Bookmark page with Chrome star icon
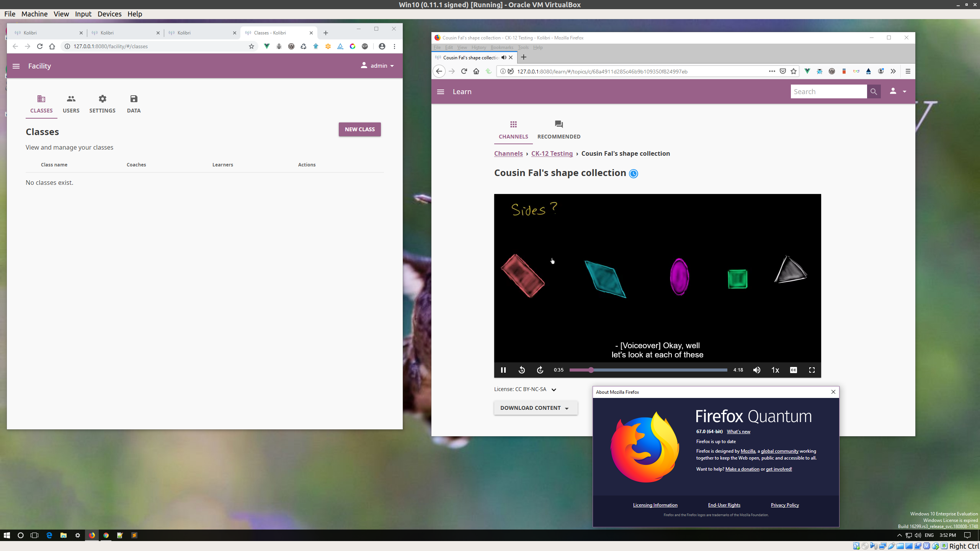This screenshot has height=551, width=980. click(252, 46)
